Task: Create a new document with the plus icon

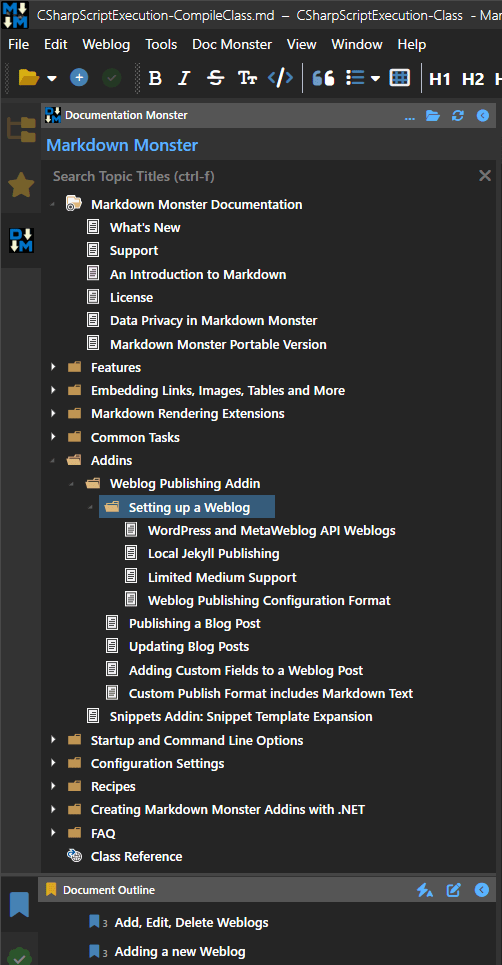Action: (79, 78)
